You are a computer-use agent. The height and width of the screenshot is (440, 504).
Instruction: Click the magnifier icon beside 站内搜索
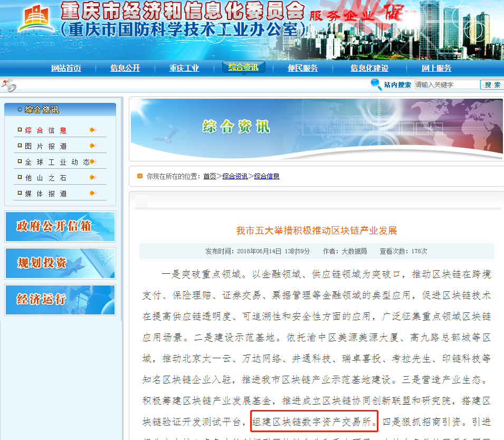tap(376, 84)
